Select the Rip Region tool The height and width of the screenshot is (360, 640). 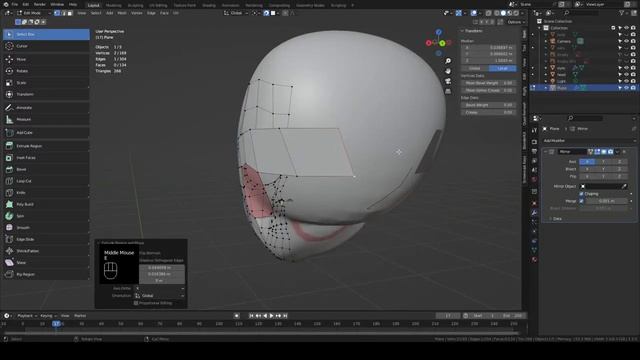(46, 274)
